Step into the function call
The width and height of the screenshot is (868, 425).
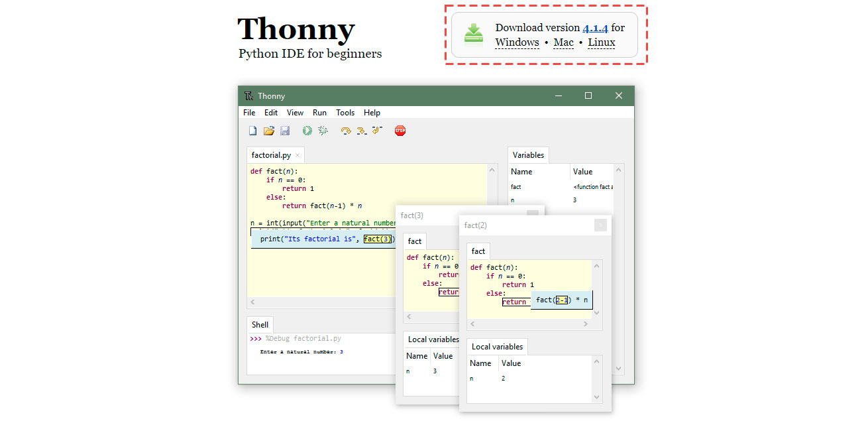click(361, 130)
